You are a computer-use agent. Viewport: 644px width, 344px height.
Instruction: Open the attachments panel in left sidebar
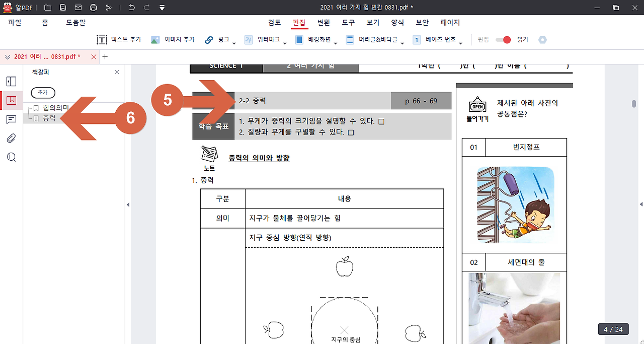12,137
